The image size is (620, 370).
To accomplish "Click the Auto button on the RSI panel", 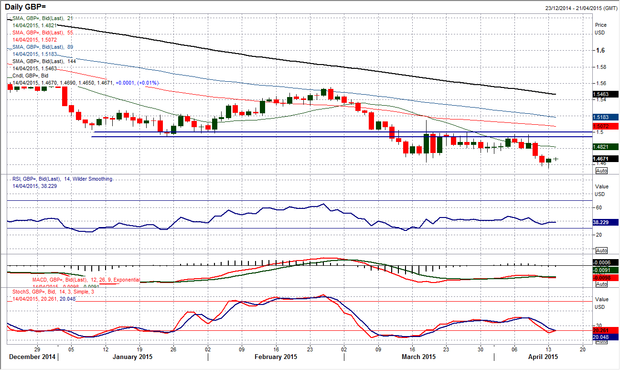I will (x=601, y=251).
